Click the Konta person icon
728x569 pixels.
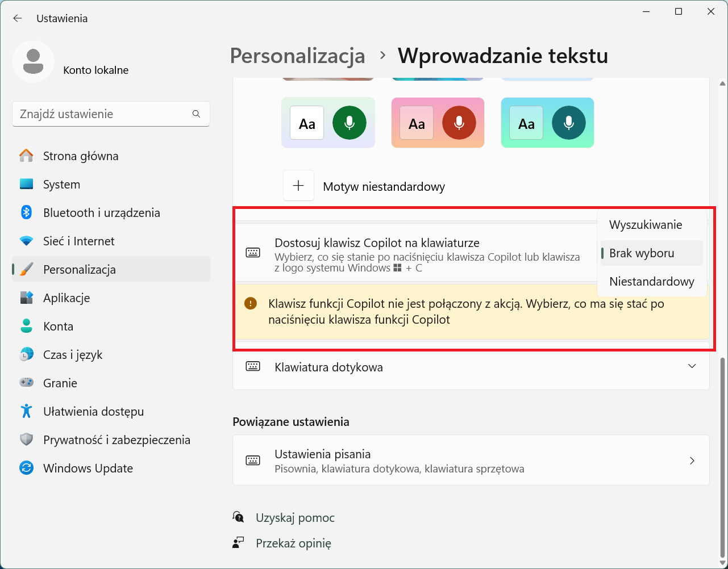(x=26, y=326)
